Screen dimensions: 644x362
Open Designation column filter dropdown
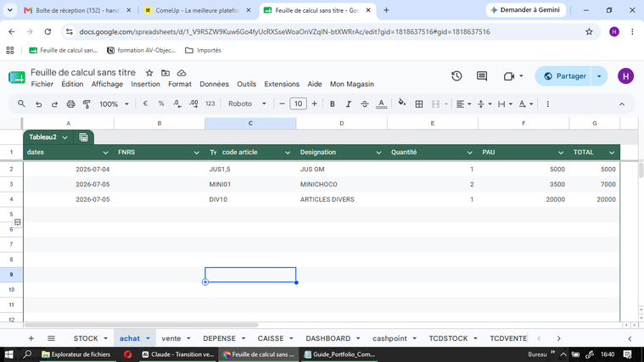tap(378, 153)
